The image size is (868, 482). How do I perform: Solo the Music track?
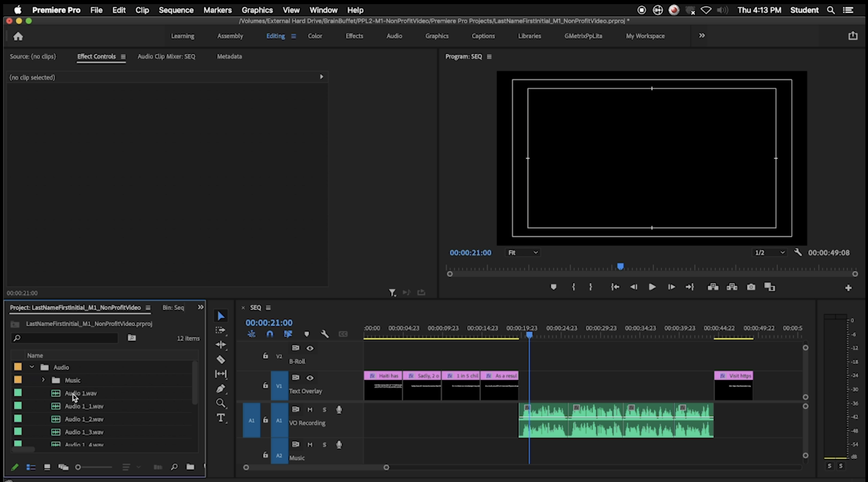324,445
